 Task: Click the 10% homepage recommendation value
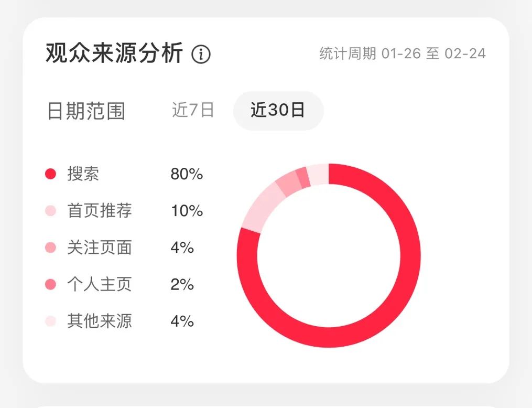[187, 211]
